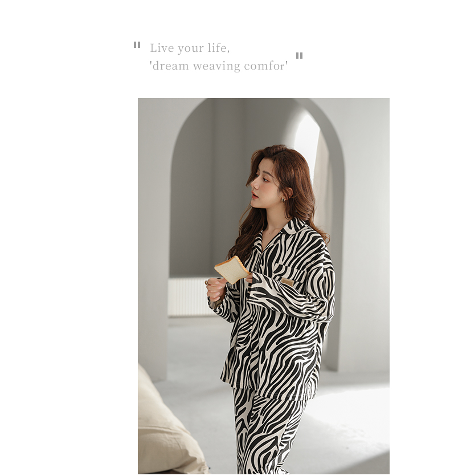Click the word 'weaving' in the quote

(x=216, y=66)
